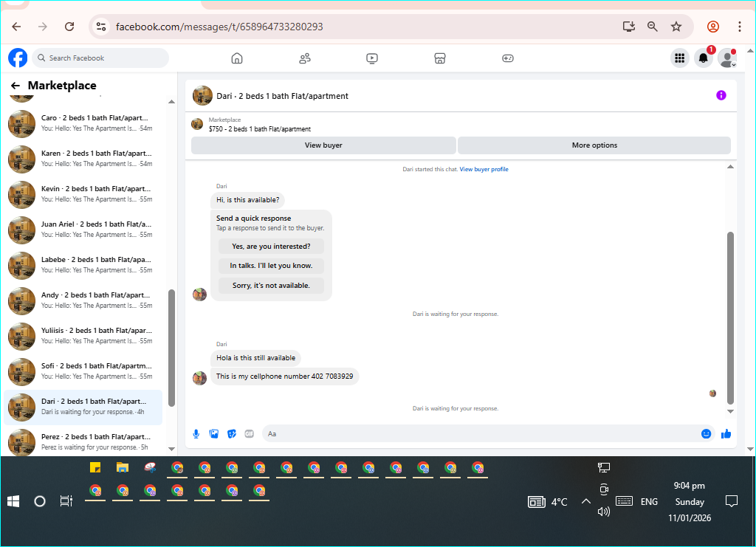Click Dari's avatar in chat header
This screenshot has width=756, height=547.
coord(202,95)
